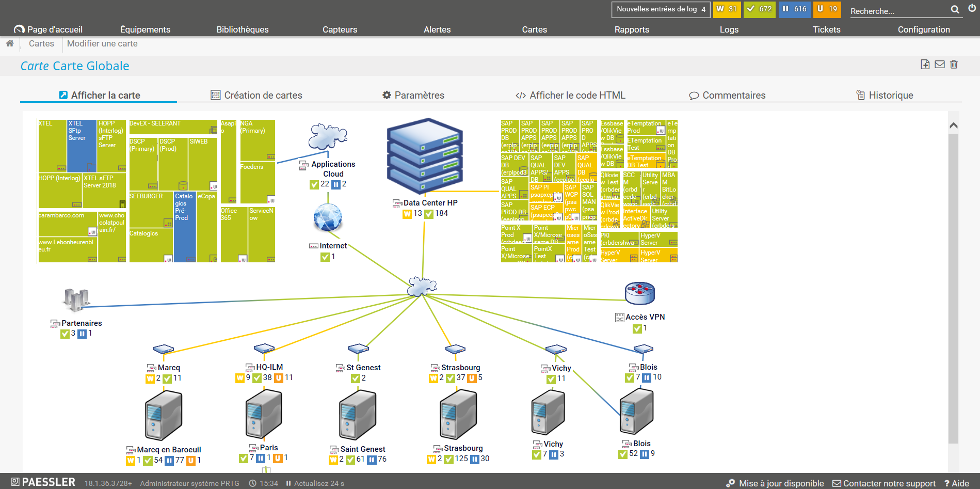Click the SEEBURGER green tile

click(x=151, y=210)
